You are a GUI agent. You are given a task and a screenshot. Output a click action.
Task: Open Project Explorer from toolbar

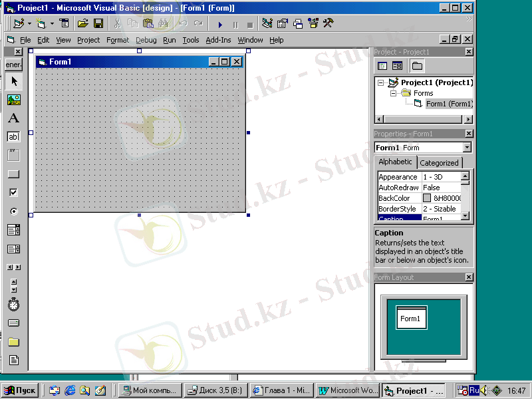(x=267, y=23)
